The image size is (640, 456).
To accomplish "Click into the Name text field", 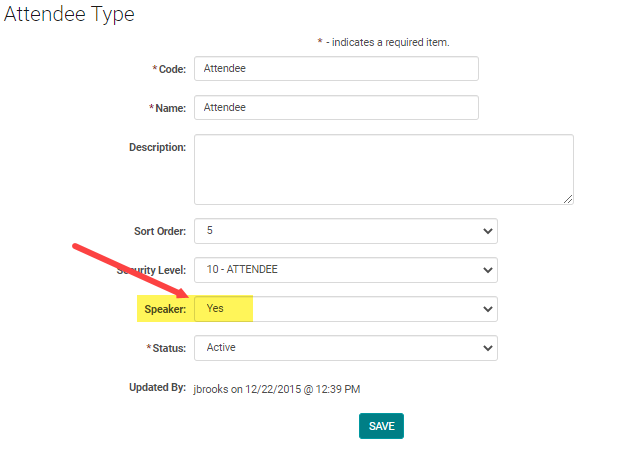I will (336, 107).
